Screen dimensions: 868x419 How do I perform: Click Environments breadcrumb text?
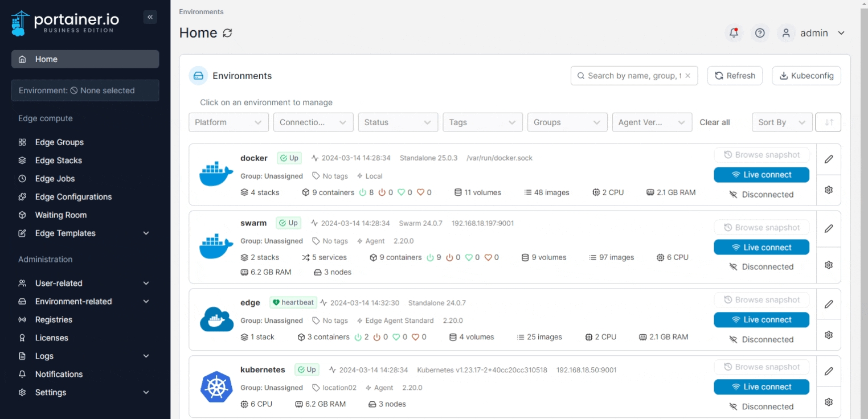pyautogui.click(x=201, y=12)
